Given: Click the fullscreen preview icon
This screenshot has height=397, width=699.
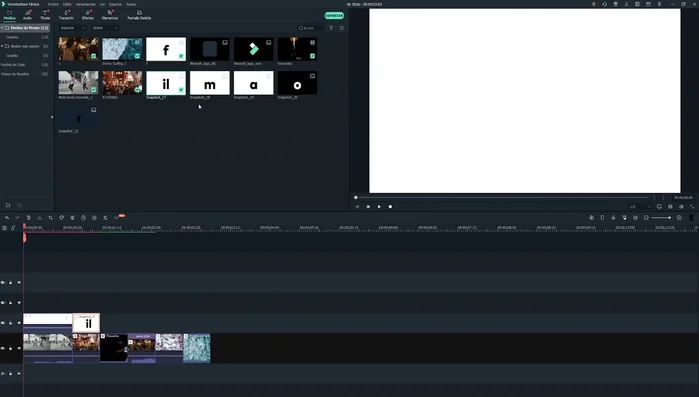Looking at the screenshot, I should click(x=692, y=207).
